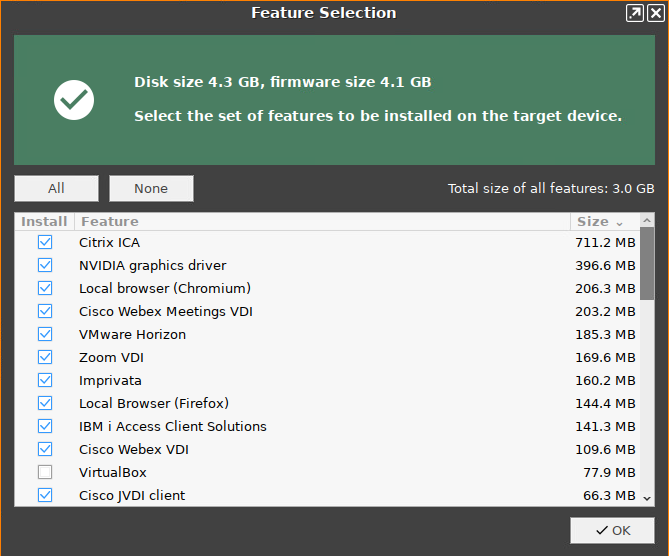This screenshot has width=669, height=556.
Task: Uncheck the Citrix ICA checkbox
Action: pos(45,242)
